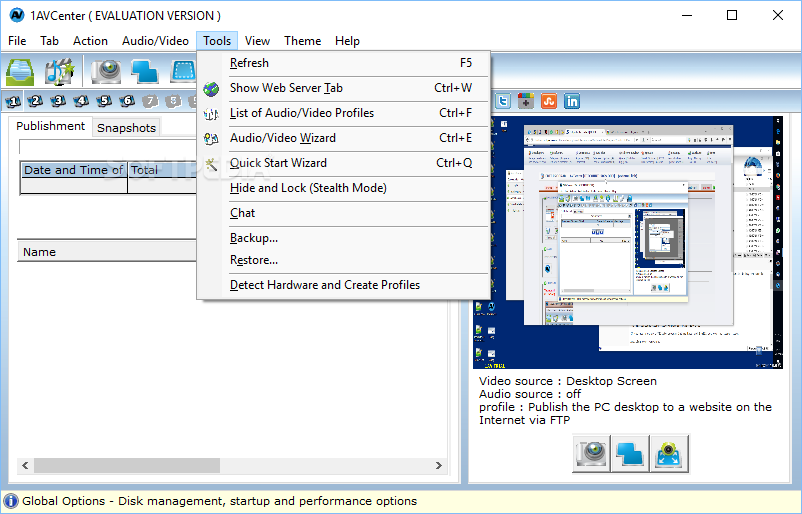Click the blue screens button below the preview
The image size is (802, 514).
630,454
